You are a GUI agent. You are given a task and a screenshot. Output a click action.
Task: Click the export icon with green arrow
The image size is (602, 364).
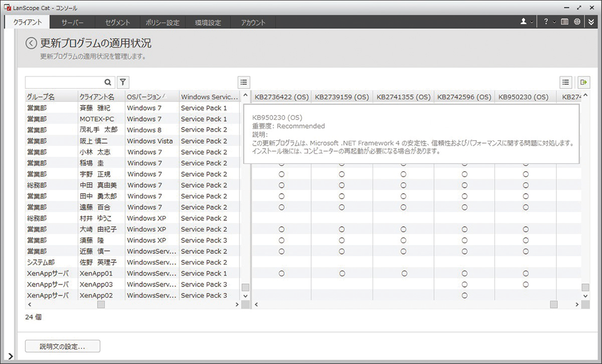tap(583, 82)
